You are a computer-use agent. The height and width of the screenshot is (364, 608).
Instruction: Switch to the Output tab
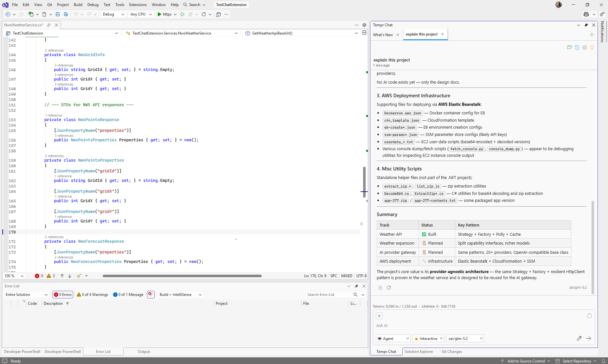[144, 352]
